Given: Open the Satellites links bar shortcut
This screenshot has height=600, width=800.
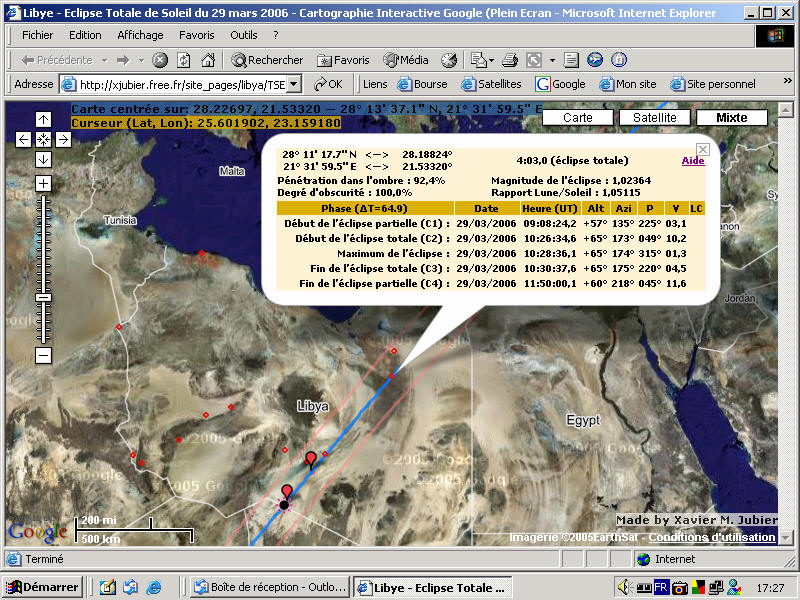Looking at the screenshot, I should (491, 84).
